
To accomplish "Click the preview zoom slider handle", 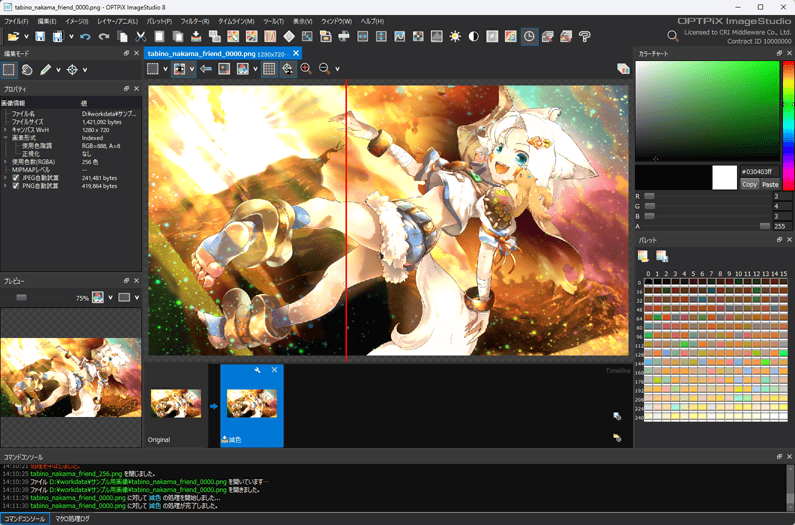I will tap(21, 298).
